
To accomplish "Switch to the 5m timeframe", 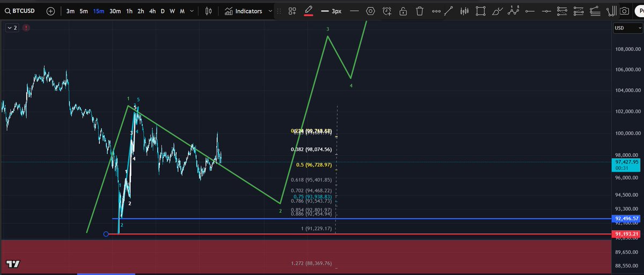I will pos(84,11).
